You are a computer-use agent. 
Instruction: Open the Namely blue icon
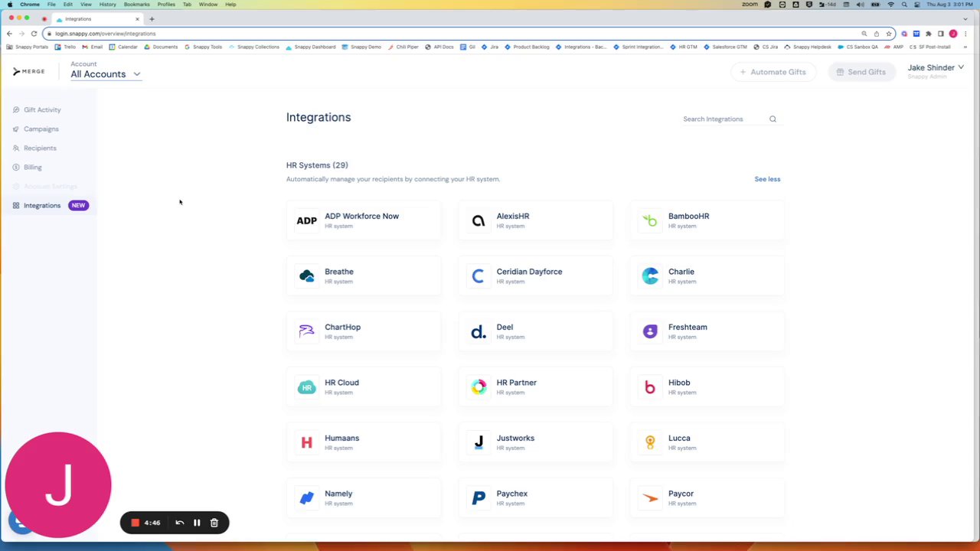coord(306,498)
